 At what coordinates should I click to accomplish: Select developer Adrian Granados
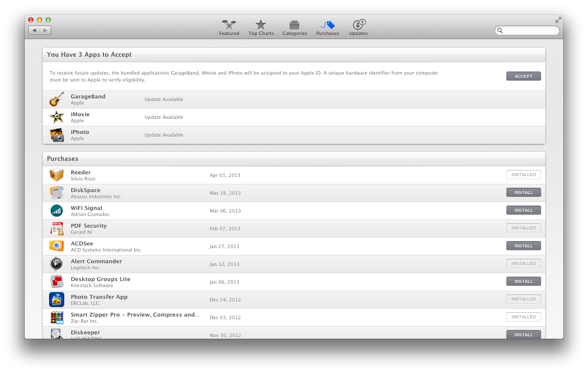click(x=90, y=214)
